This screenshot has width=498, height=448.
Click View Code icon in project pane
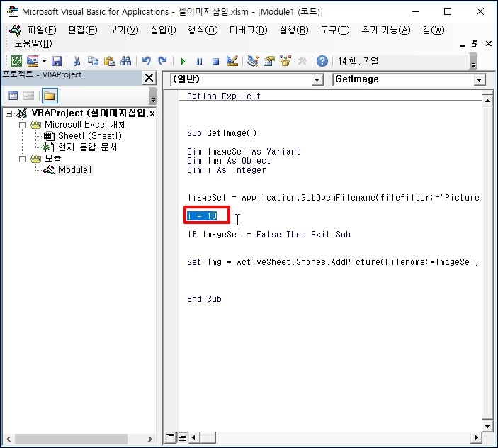(x=13, y=96)
